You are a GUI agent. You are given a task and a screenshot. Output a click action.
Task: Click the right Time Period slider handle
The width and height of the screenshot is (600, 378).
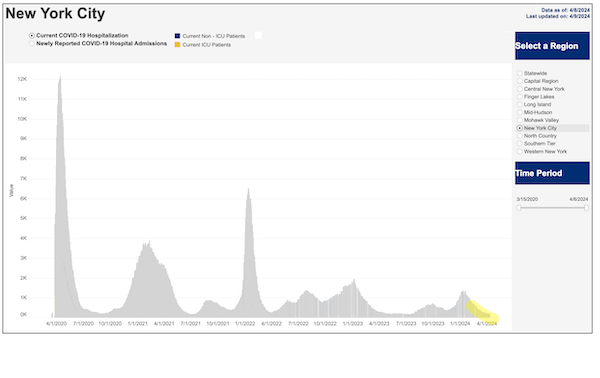point(586,208)
